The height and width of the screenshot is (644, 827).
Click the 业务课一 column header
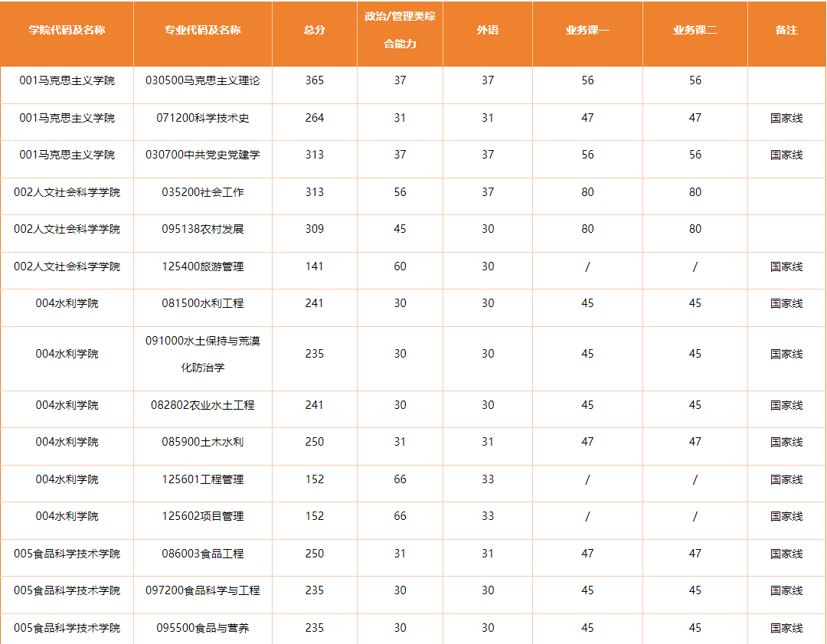click(x=587, y=31)
